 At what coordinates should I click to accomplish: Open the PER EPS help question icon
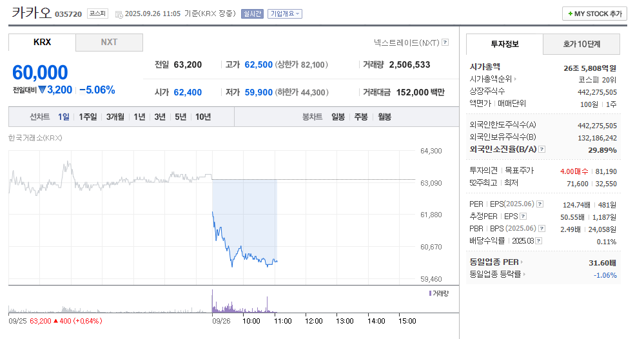(x=540, y=204)
